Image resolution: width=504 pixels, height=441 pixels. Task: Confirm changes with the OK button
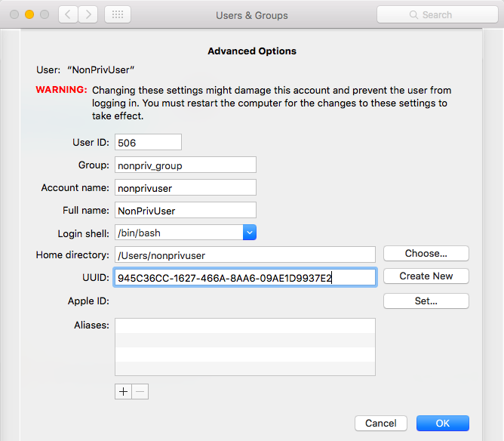click(x=442, y=423)
